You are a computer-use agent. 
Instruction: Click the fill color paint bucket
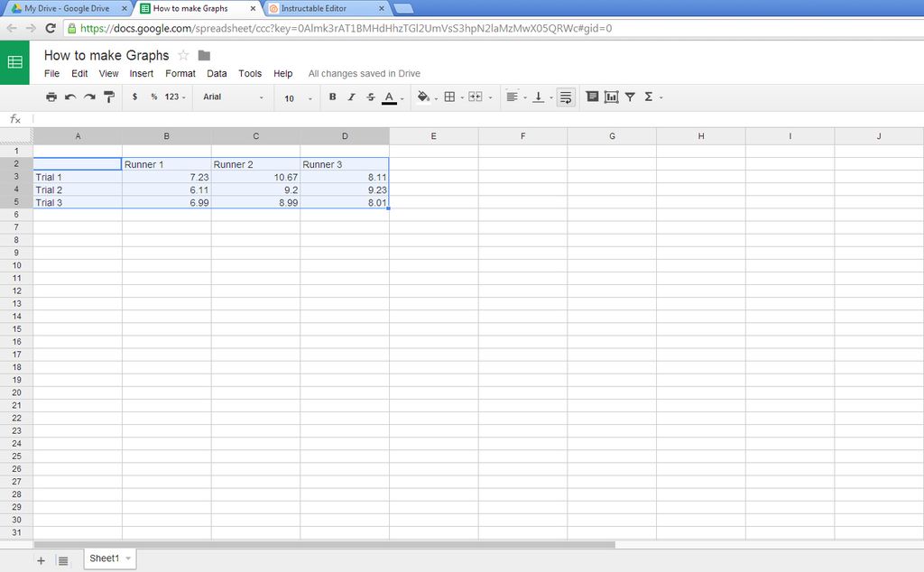[424, 97]
